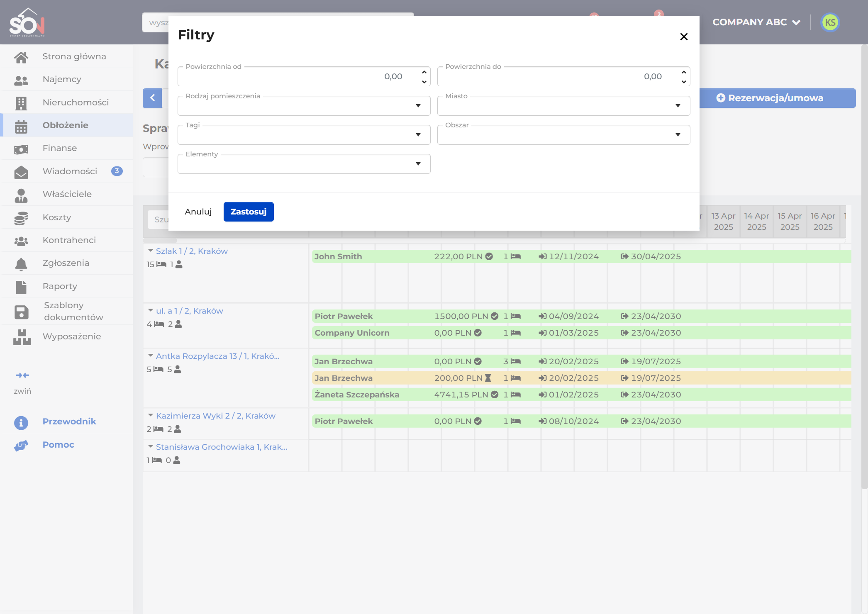Click the Przewodnik info icon
The image size is (868, 614).
pos(21,423)
